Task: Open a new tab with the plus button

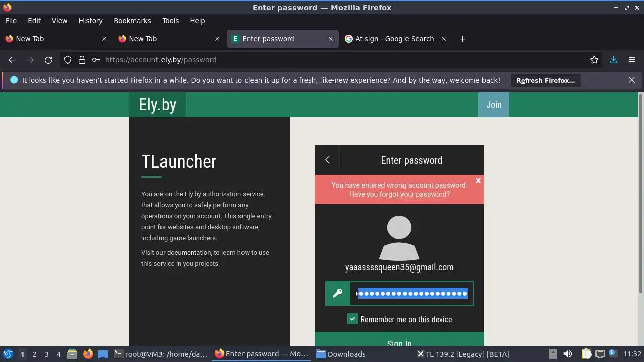Action: coord(462,39)
